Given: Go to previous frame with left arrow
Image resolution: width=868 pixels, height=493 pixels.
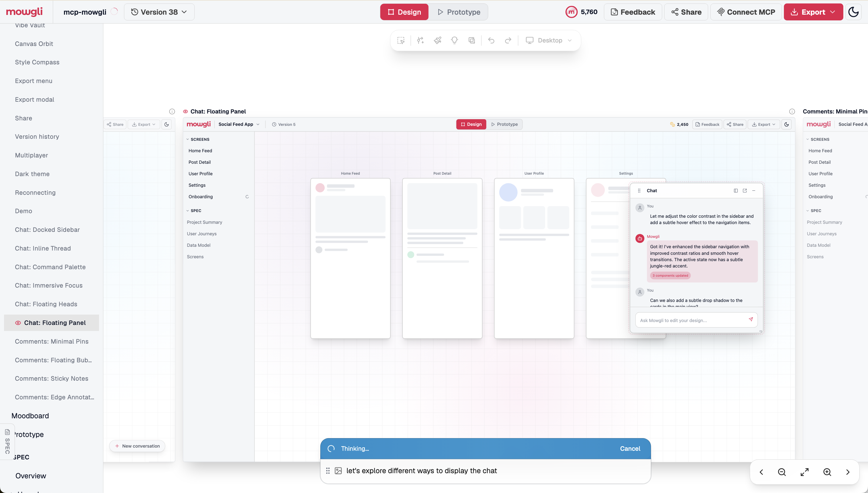Looking at the screenshot, I should (762, 472).
